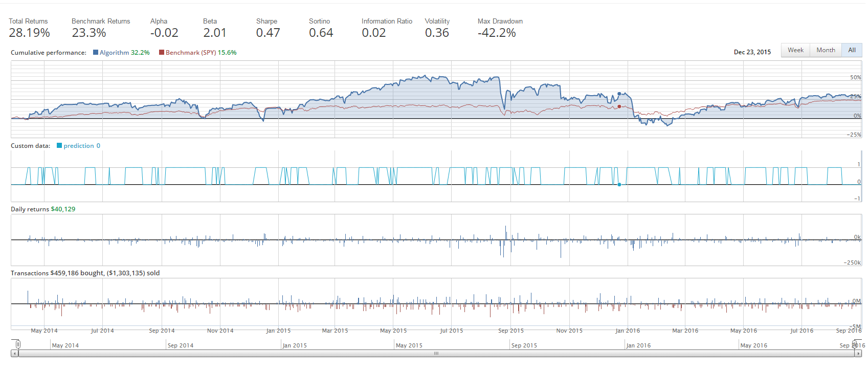Switch chart range to Week
Screen dimensions: 868x371
(795, 50)
